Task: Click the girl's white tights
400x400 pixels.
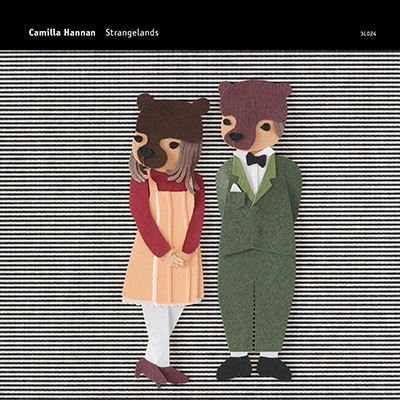Action: [162, 333]
